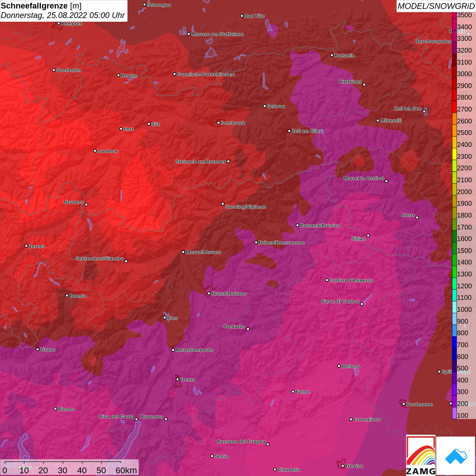Click the Zell am See marker
476x476 pixels.
click(x=424, y=111)
